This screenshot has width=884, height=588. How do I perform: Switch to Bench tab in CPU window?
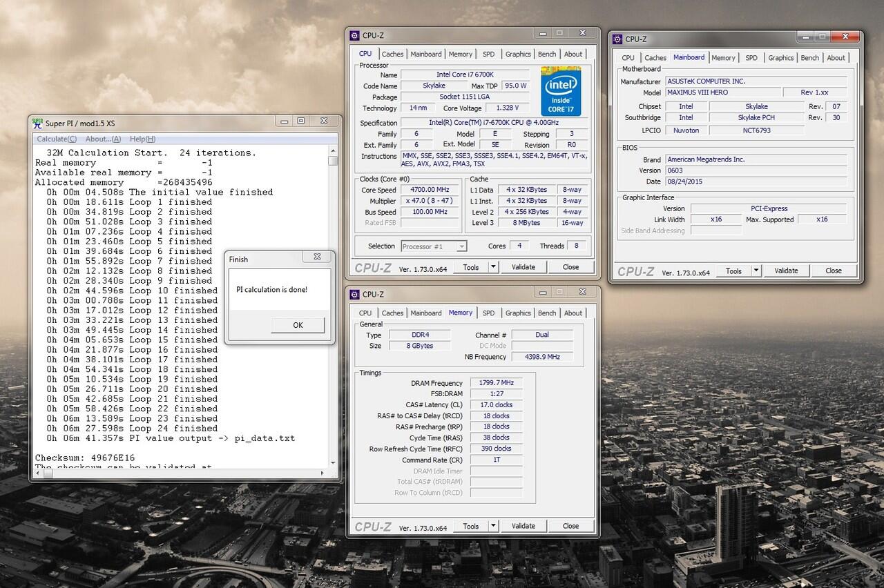pyautogui.click(x=547, y=54)
